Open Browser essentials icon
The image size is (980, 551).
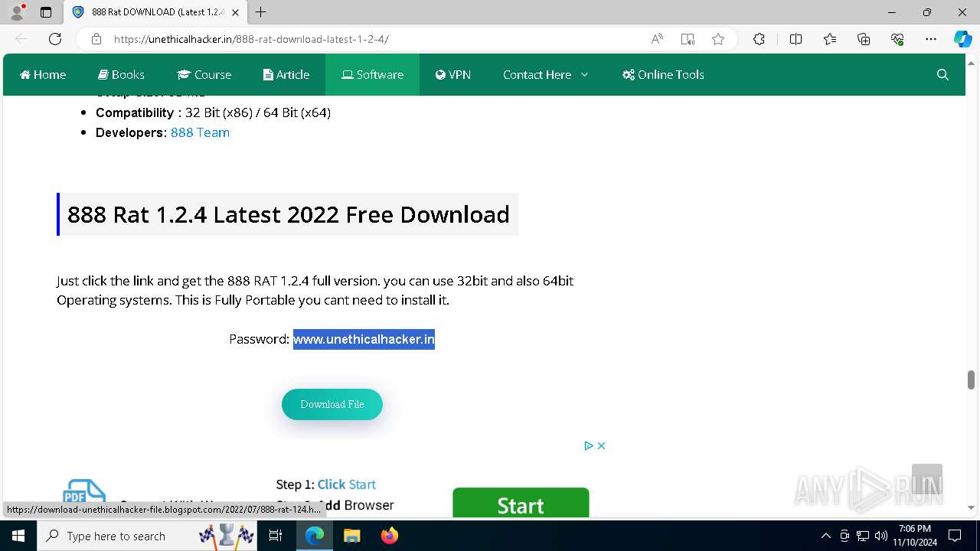pyautogui.click(x=897, y=39)
